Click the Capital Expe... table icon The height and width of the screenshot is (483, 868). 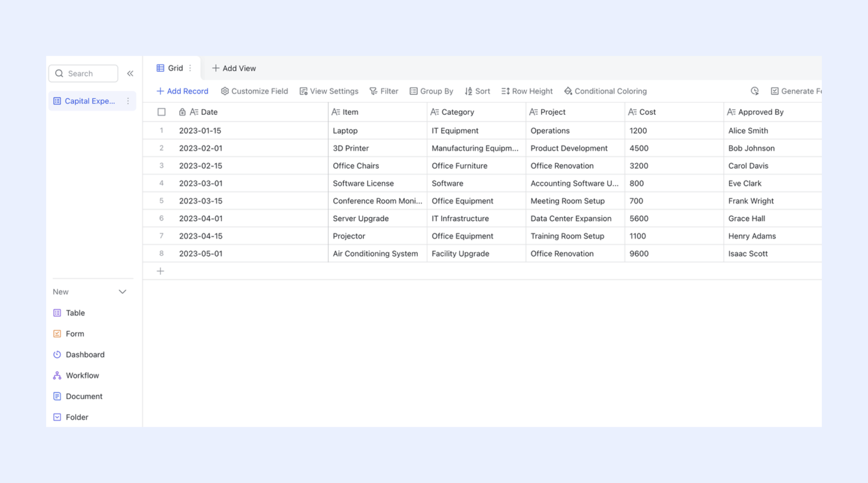pyautogui.click(x=57, y=101)
